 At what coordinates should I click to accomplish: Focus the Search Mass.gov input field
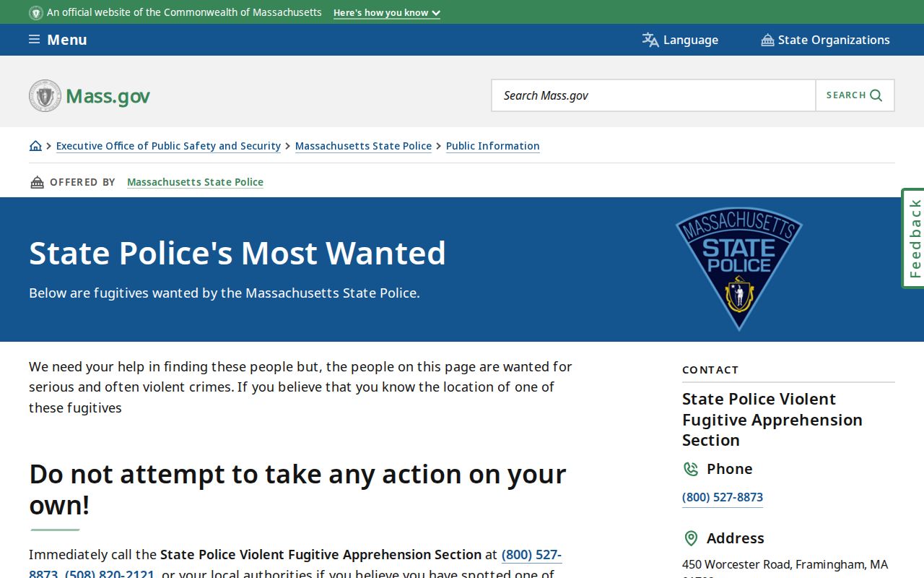coord(653,95)
